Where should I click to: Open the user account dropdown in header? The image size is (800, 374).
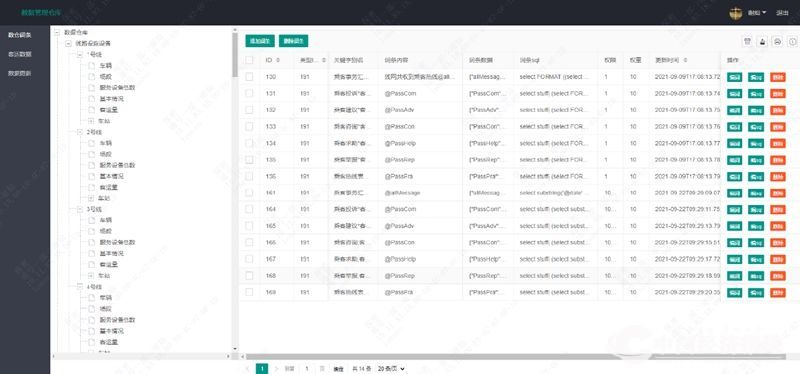(x=757, y=13)
